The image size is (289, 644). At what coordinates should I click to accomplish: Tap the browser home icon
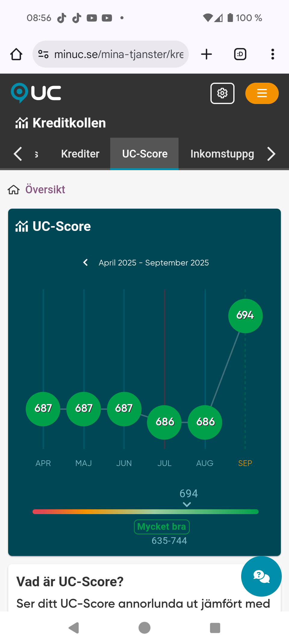16,54
